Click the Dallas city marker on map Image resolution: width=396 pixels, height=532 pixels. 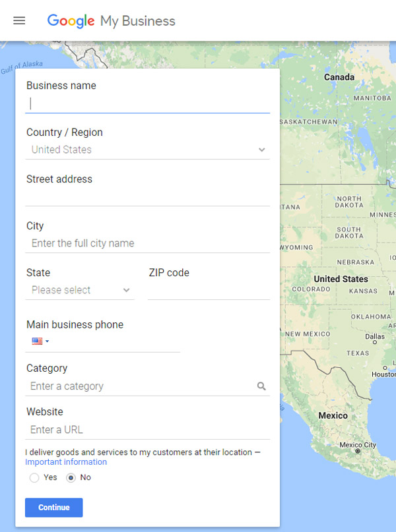coord(375,342)
